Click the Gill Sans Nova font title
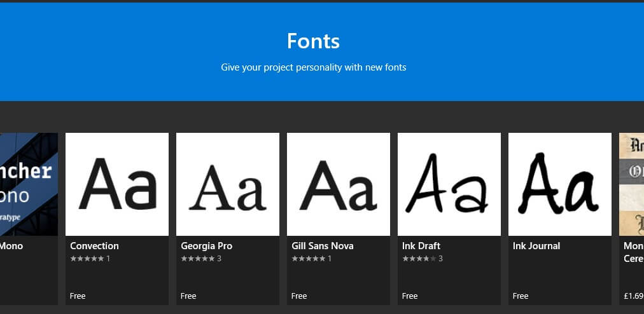This screenshot has width=644, height=314. [323, 246]
